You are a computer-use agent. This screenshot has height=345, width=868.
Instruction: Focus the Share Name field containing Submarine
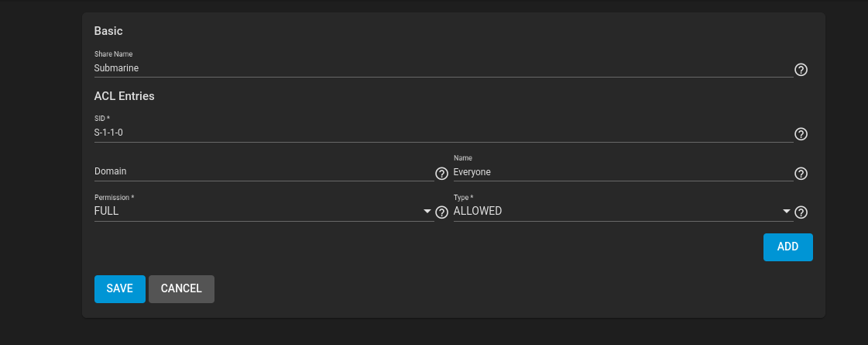coord(444,69)
